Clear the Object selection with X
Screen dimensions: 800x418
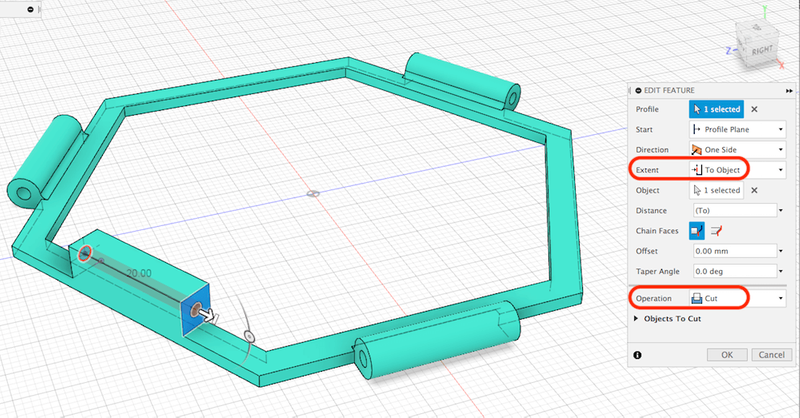[x=754, y=189]
